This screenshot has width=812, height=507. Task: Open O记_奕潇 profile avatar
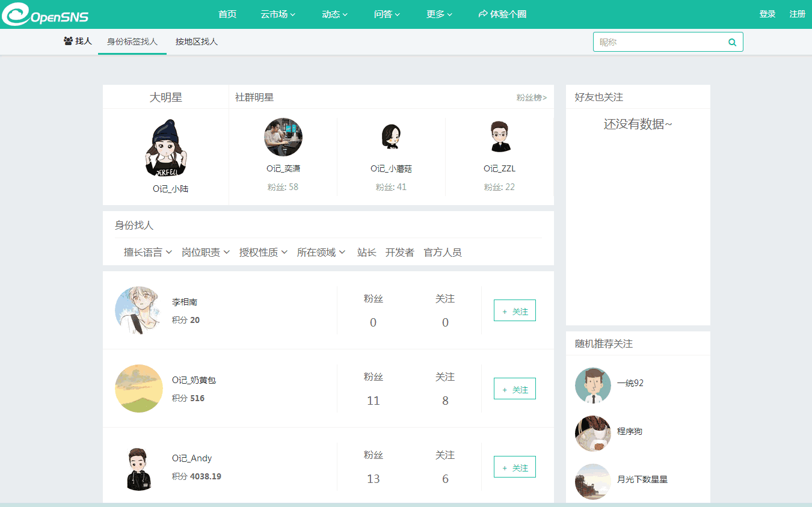point(283,137)
